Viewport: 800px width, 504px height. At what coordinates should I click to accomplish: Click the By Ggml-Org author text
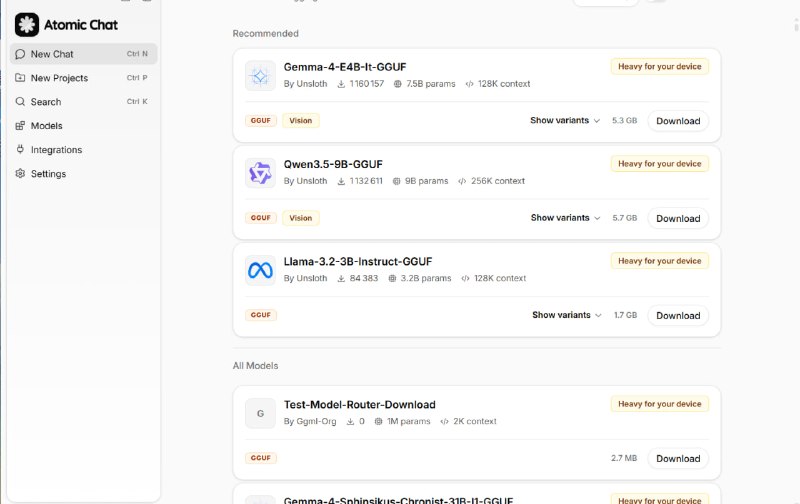coord(310,421)
